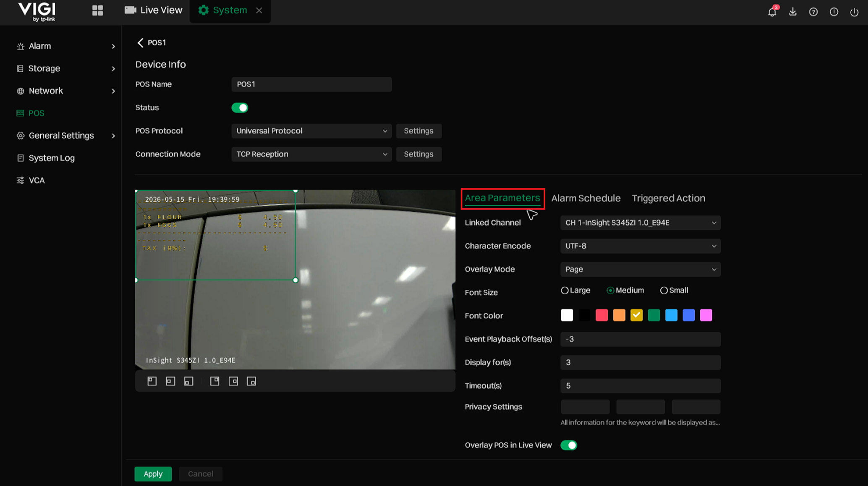Viewport: 868px width, 486px height.
Task: Click the back arrow next to POS1
Action: (140, 42)
